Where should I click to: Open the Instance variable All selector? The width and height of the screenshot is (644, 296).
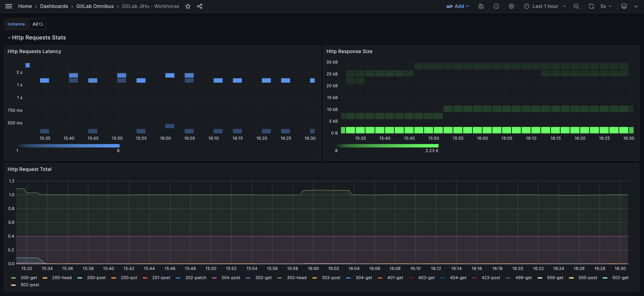click(38, 24)
